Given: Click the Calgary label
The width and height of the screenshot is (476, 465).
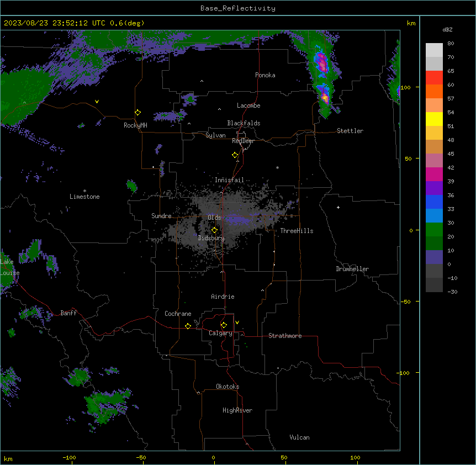Looking at the screenshot, I should [220, 333].
